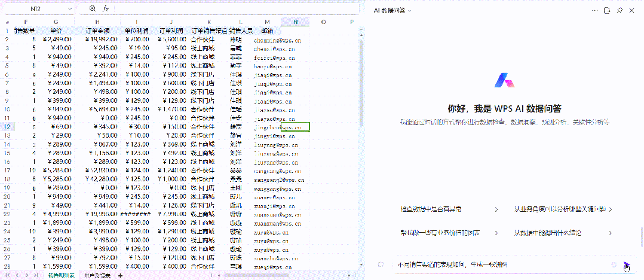The image size is (644, 280).
Task: Open the more options ellipsis in AI panel
Action: 594,10
